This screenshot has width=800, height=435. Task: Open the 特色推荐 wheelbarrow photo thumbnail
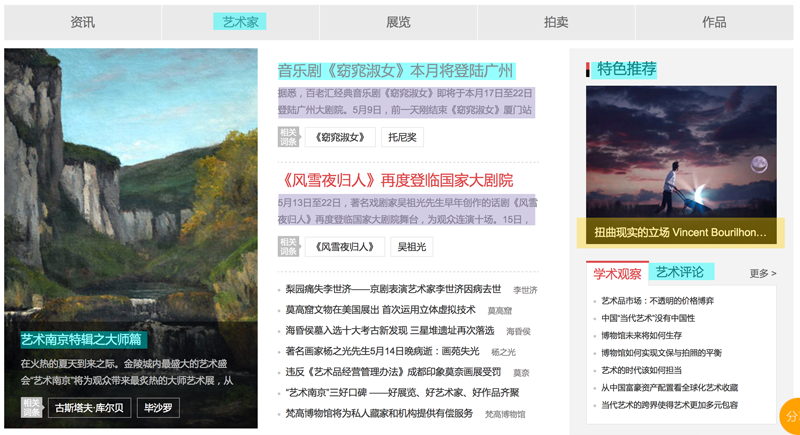click(x=681, y=150)
